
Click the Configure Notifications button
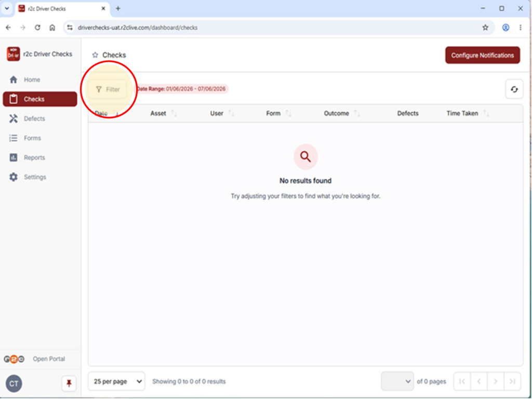[x=483, y=55]
